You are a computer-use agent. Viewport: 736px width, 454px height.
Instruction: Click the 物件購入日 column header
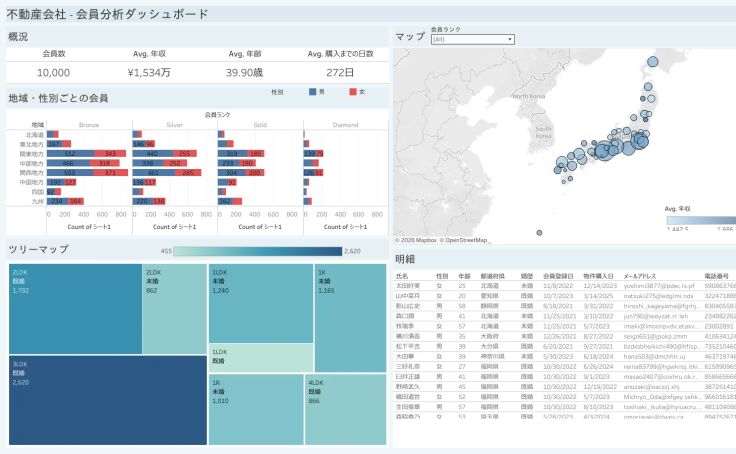(598, 276)
